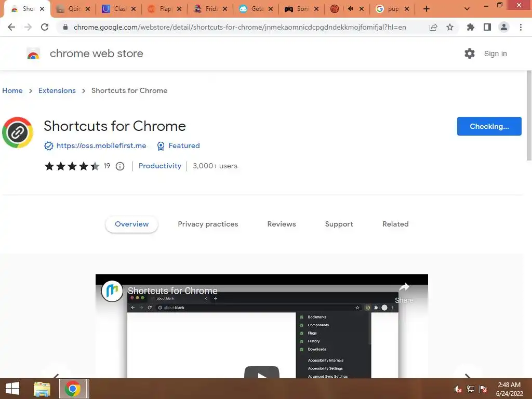The height and width of the screenshot is (399, 532).
Task: Expand the tab search dropdown
Action: coord(467,9)
